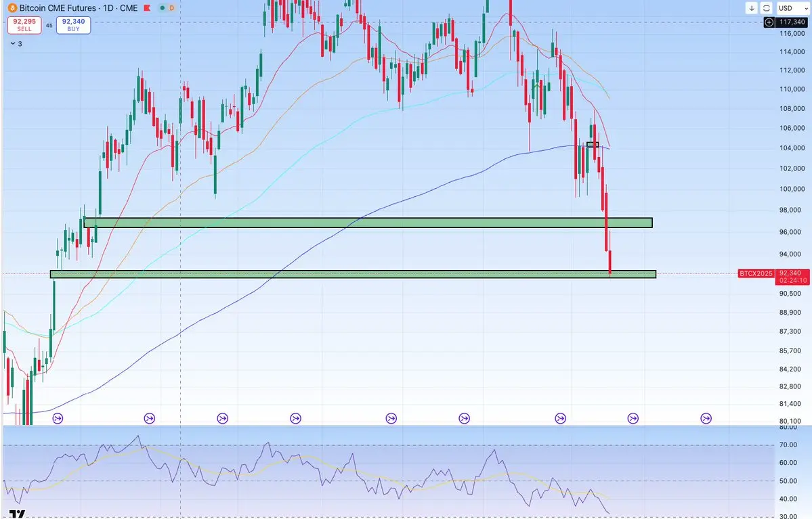812x519 pixels.
Task: Open the USD currency dropdown
Action: pos(792,7)
